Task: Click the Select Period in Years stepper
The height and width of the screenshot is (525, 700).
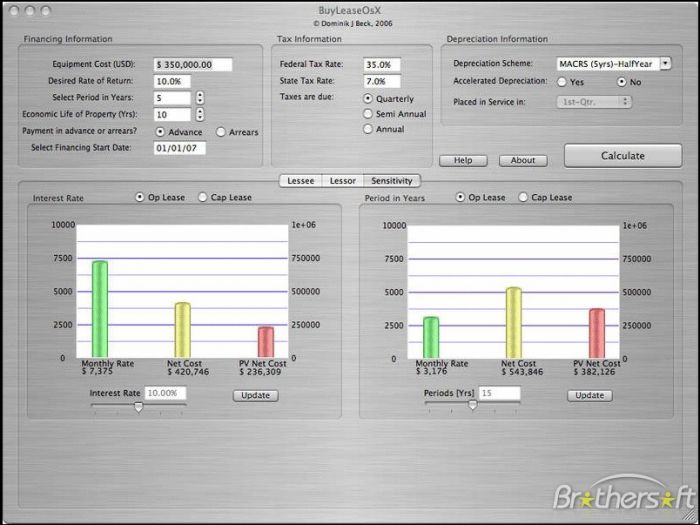Action: coord(200,98)
